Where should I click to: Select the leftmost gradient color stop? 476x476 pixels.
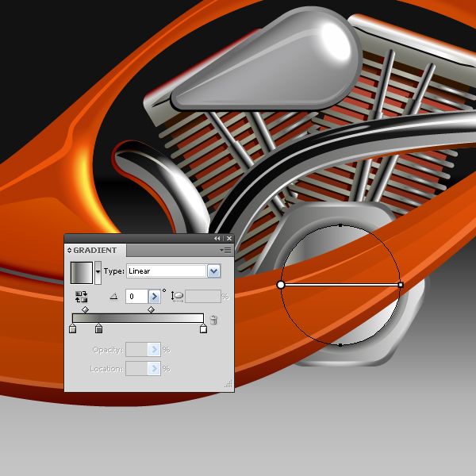(72, 328)
